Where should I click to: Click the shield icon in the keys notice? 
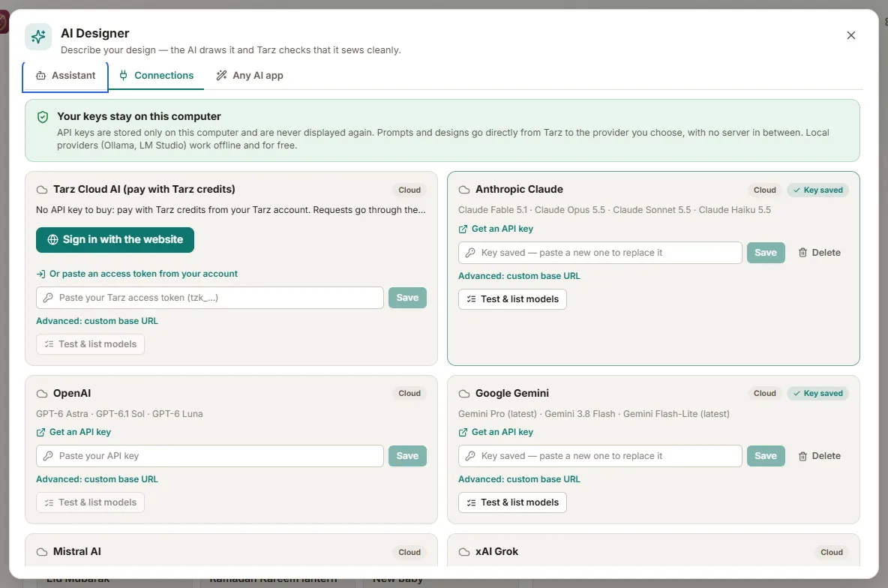point(43,117)
